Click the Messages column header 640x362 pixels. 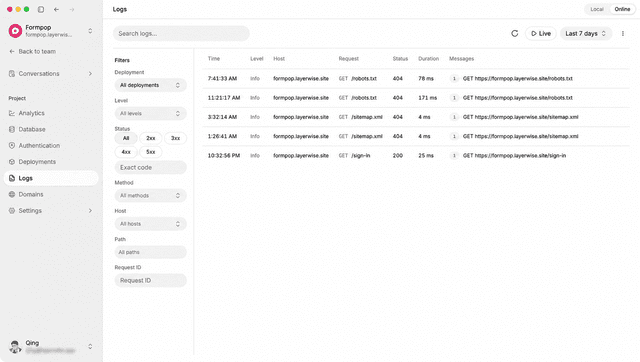461,59
